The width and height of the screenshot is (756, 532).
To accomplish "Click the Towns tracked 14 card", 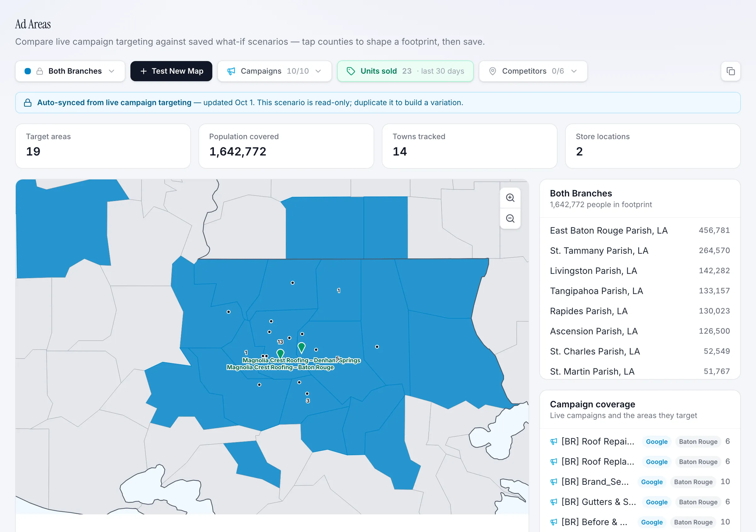I will 469,146.
